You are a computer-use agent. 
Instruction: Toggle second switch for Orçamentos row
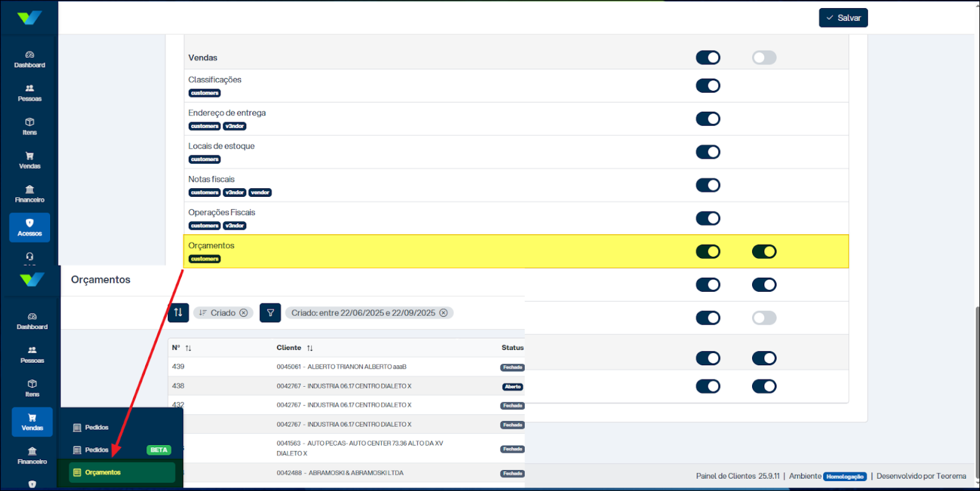(x=764, y=252)
